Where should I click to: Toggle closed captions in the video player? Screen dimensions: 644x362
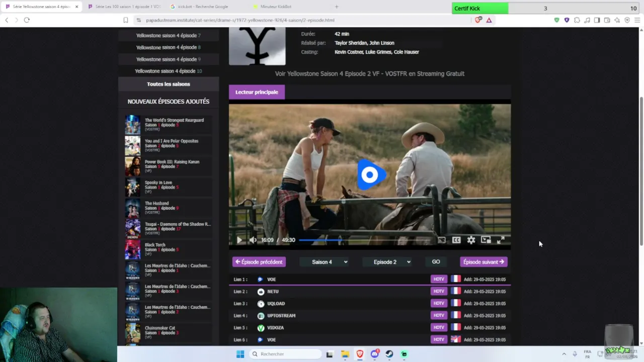(456, 240)
